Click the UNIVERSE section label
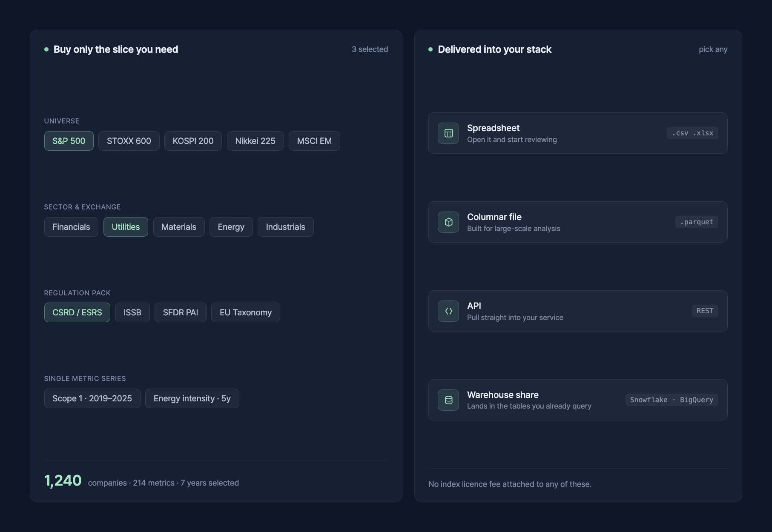This screenshot has width=772, height=532. click(x=62, y=121)
